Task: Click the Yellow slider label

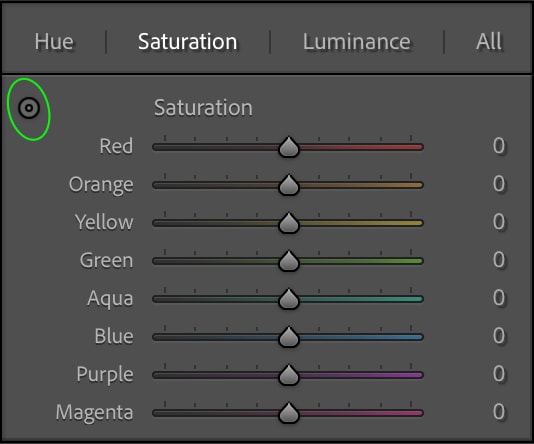Action: click(104, 222)
